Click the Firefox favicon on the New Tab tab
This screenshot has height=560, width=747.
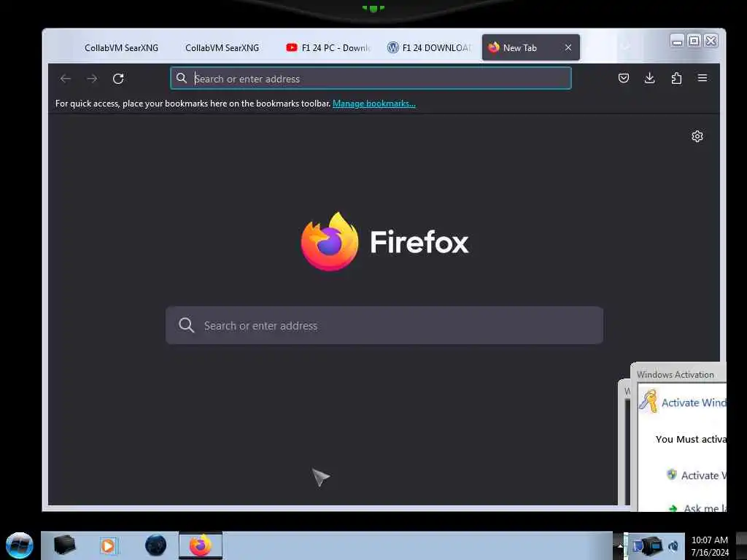[x=494, y=47]
